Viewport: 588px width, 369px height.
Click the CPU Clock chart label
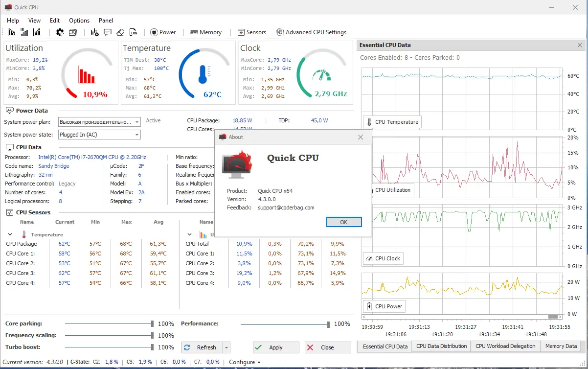[x=383, y=258]
